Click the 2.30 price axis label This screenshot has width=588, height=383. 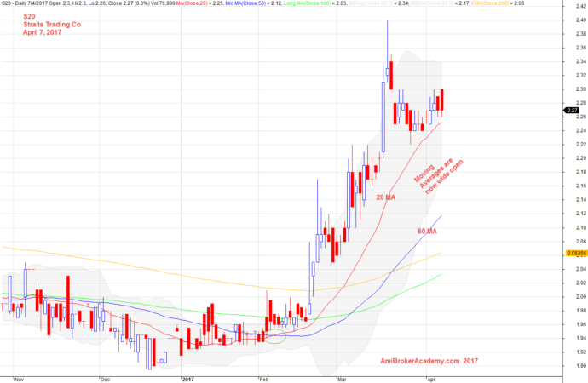pyautogui.click(x=581, y=89)
